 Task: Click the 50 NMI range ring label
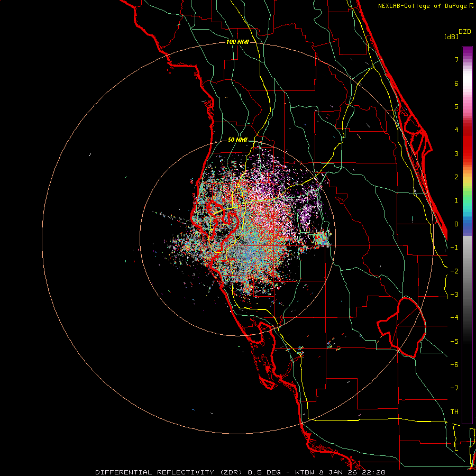tap(237, 140)
